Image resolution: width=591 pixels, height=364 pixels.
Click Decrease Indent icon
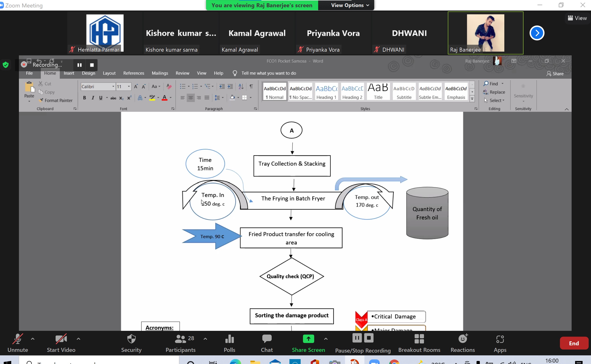point(222,86)
